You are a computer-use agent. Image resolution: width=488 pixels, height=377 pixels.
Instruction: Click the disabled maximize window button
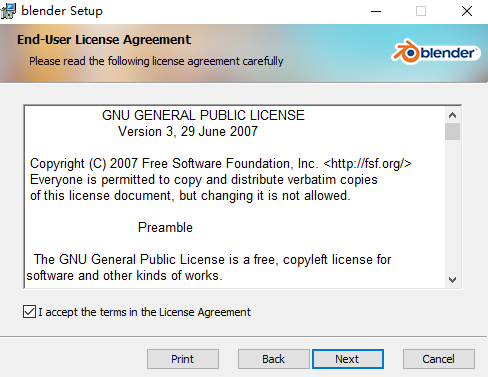[421, 11]
